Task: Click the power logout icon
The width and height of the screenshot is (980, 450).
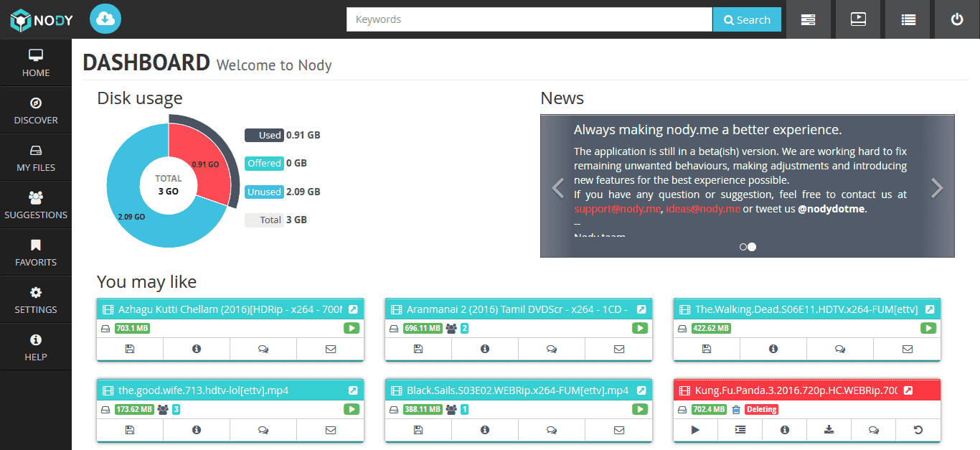Action: tap(957, 19)
